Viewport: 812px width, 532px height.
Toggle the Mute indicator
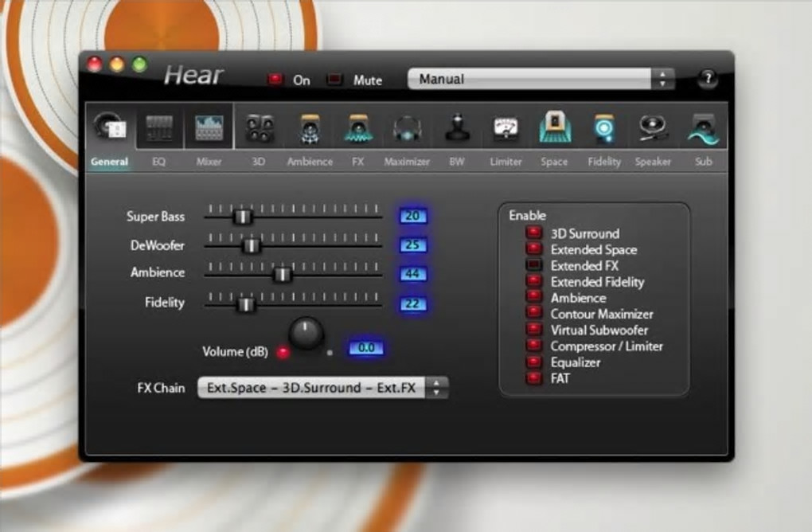pyautogui.click(x=334, y=80)
